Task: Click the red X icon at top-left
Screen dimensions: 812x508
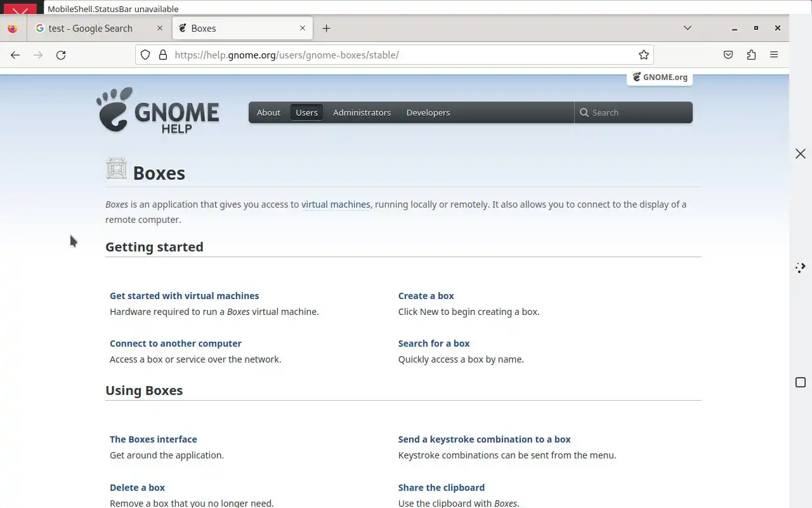Action: (x=20, y=10)
